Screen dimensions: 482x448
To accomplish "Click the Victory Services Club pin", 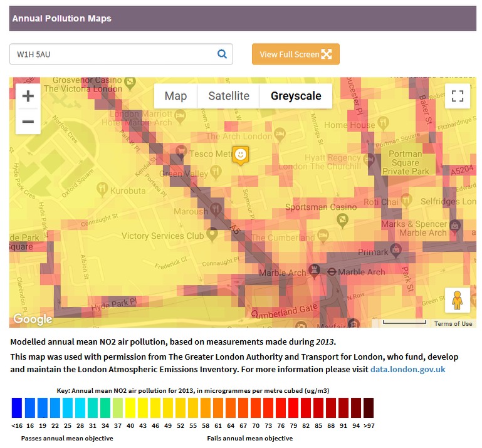I will pyautogui.click(x=212, y=234).
